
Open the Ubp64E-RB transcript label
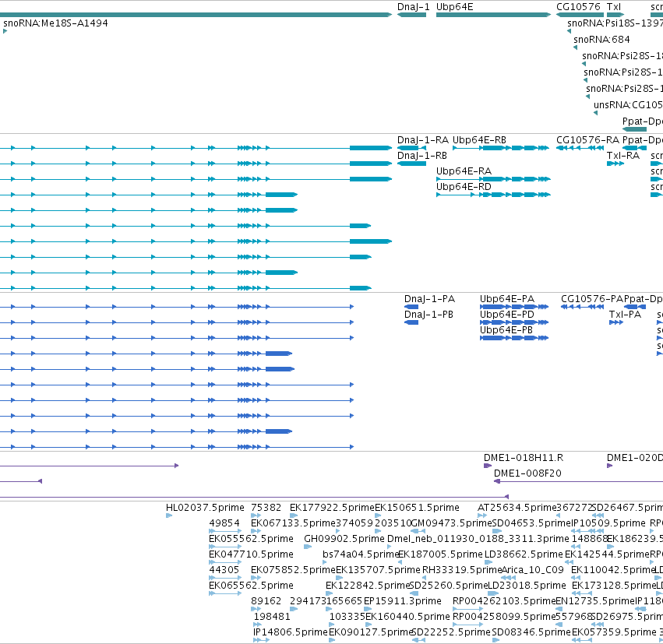pyautogui.click(x=479, y=140)
